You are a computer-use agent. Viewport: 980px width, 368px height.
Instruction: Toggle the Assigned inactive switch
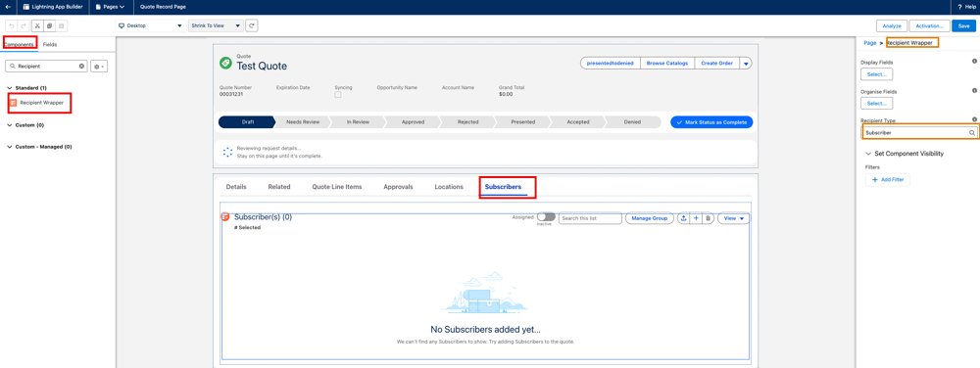(x=546, y=216)
